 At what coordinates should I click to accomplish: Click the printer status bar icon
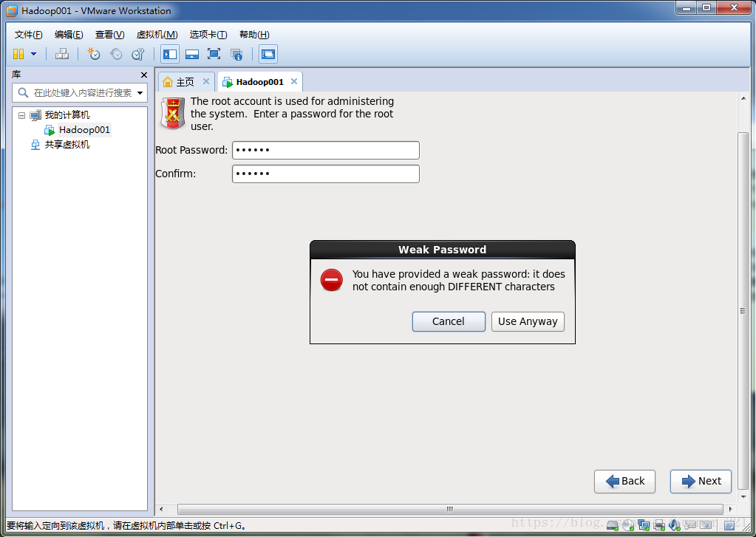659,524
